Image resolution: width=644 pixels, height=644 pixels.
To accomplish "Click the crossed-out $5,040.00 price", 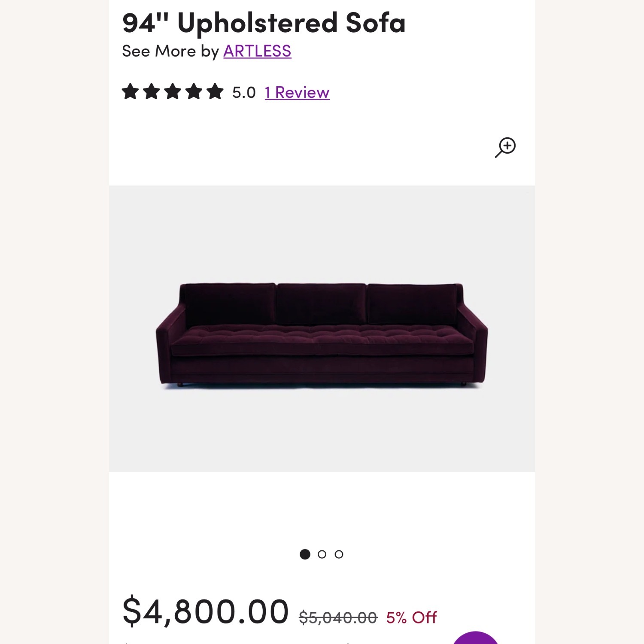I will pyautogui.click(x=338, y=617).
